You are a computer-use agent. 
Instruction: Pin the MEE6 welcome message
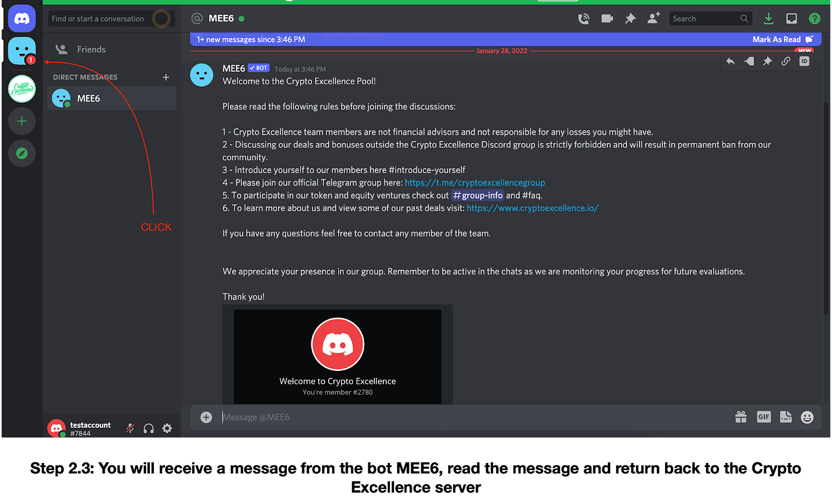point(767,61)
